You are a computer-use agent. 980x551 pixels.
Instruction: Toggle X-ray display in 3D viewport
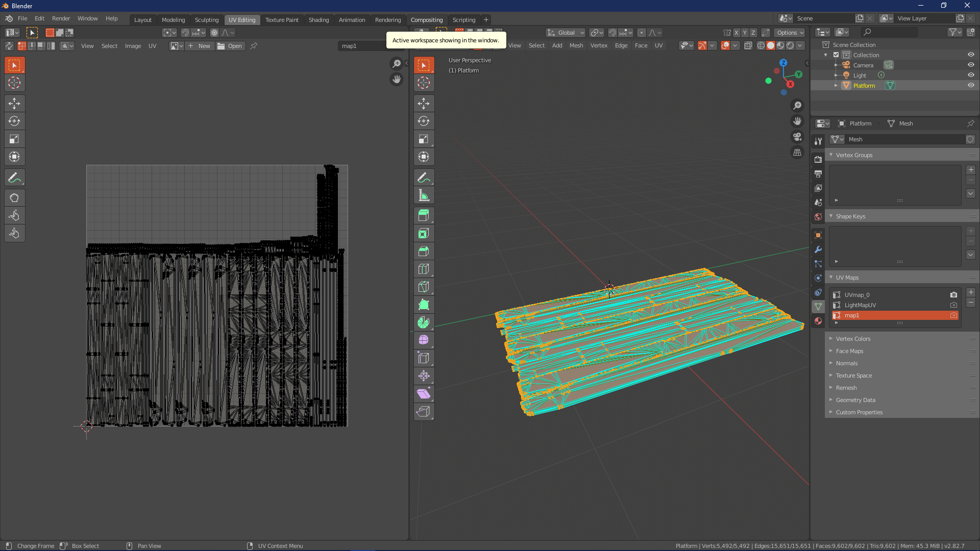(x=748, y=46)
